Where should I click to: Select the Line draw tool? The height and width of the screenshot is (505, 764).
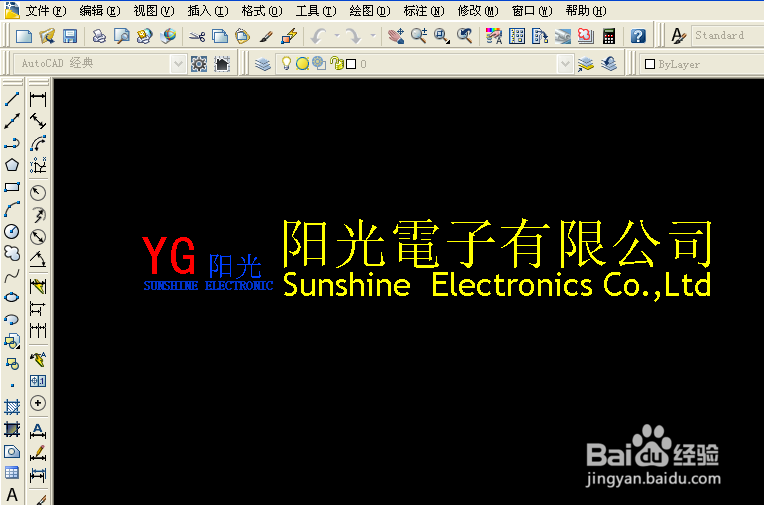pyautogui.click(x=12, y=99)
